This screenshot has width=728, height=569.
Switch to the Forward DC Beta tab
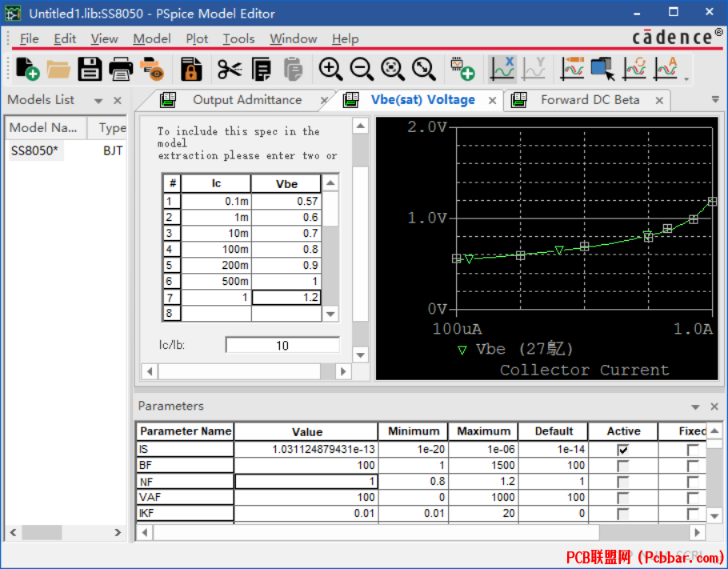click(590, 100)
